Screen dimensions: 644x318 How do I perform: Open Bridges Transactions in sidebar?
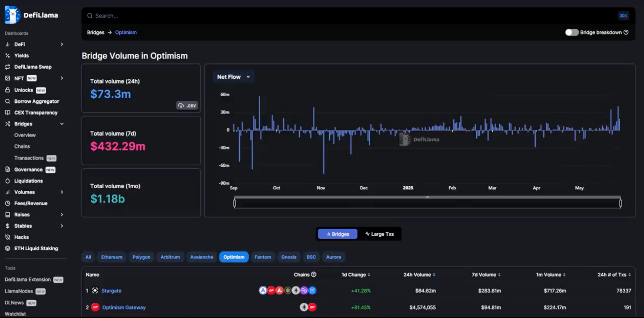point(29,158)
